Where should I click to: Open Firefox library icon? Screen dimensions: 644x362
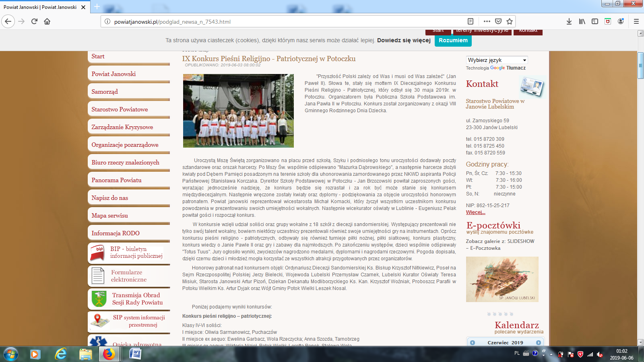click(582, 21)
